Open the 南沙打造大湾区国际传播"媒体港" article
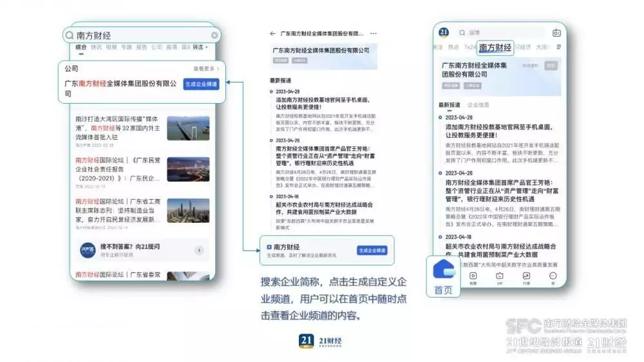 tap(118, 128)
